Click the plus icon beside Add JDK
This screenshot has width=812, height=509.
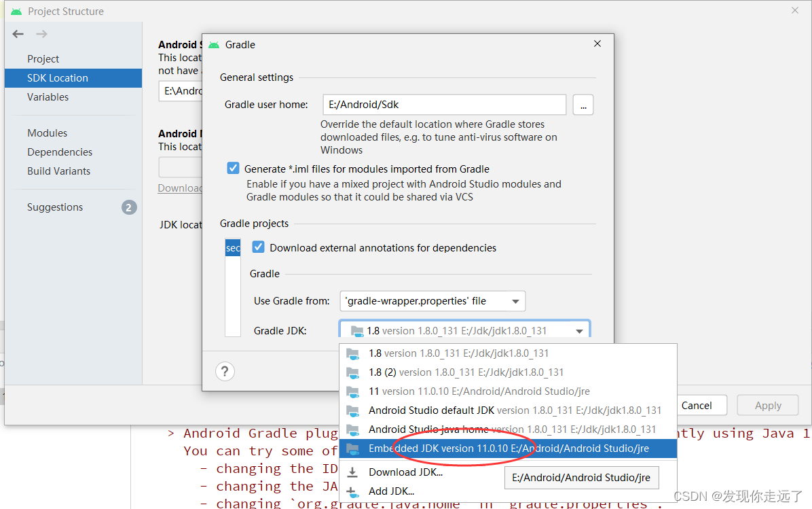point(352,491)
